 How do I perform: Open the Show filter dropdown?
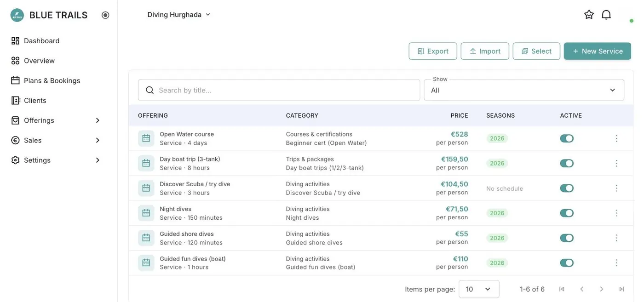(524, 90)
